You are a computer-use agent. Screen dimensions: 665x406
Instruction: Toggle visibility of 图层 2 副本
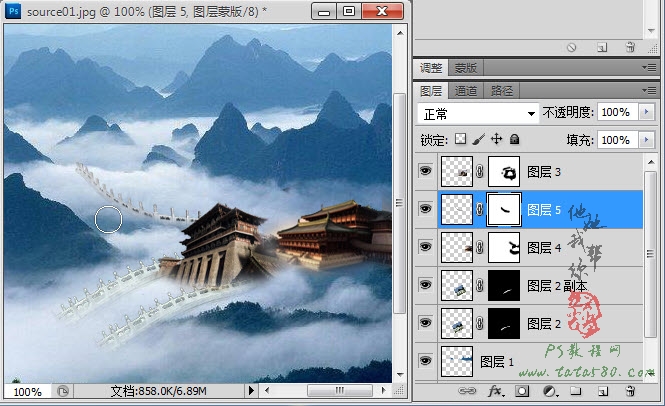425,285
